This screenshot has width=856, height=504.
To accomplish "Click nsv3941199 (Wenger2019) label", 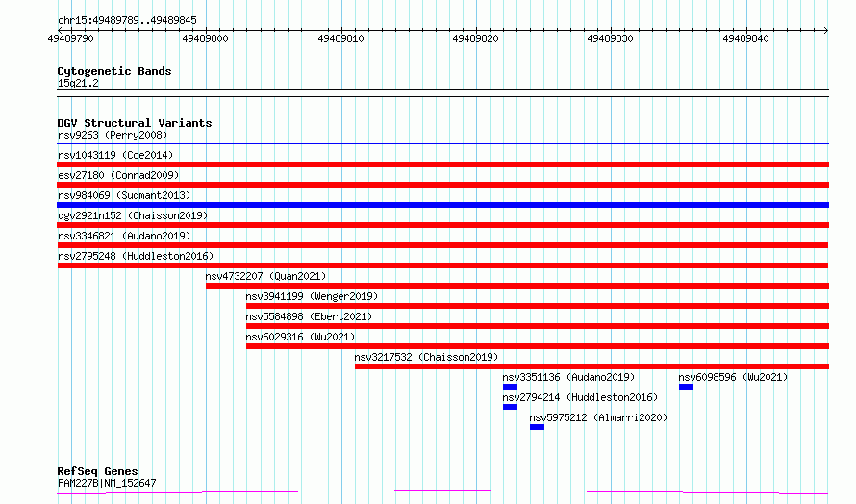I will (312, 296).
